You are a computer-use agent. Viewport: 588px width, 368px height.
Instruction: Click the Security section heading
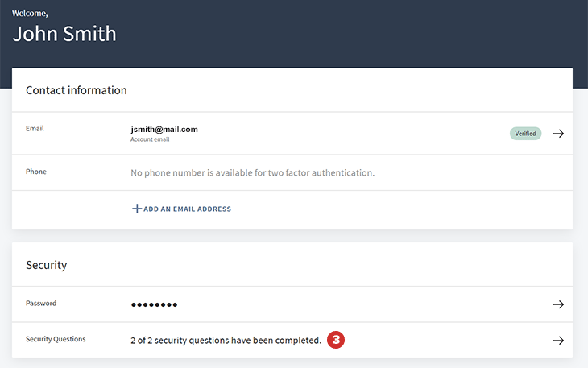click(x=46, y=265)
